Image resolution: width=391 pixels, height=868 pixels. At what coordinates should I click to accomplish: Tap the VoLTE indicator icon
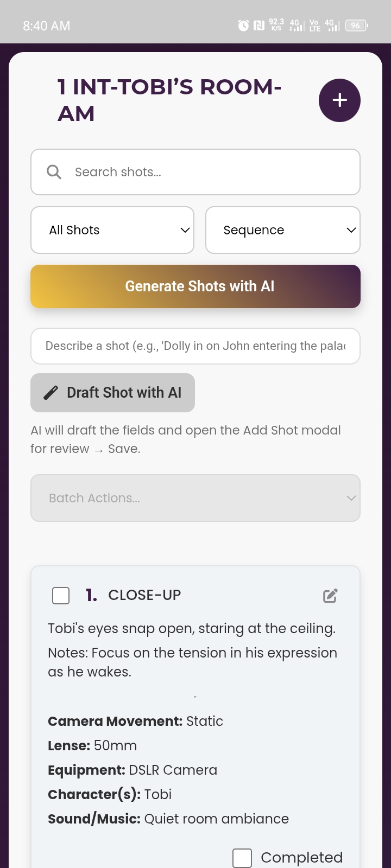coord(315,25)
